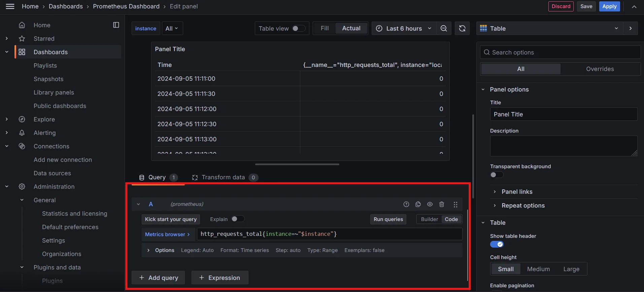Click Run queries button
644x292 pixels.
click(388, 219)
